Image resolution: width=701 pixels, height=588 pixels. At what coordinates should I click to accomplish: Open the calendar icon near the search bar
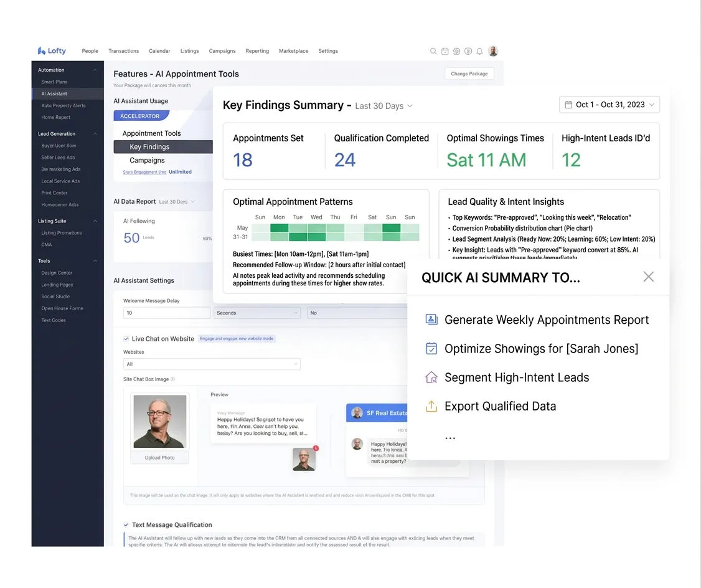(445, 51)
